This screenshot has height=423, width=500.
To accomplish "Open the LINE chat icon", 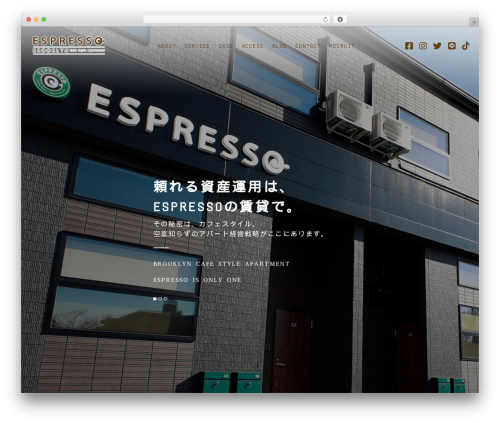I will [452, 46].
